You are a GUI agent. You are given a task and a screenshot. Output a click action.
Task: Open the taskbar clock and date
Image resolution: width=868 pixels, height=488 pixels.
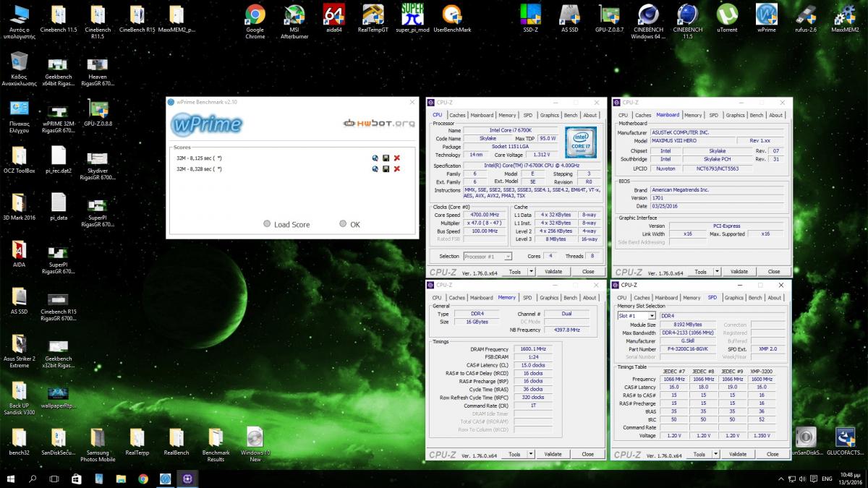851,479
